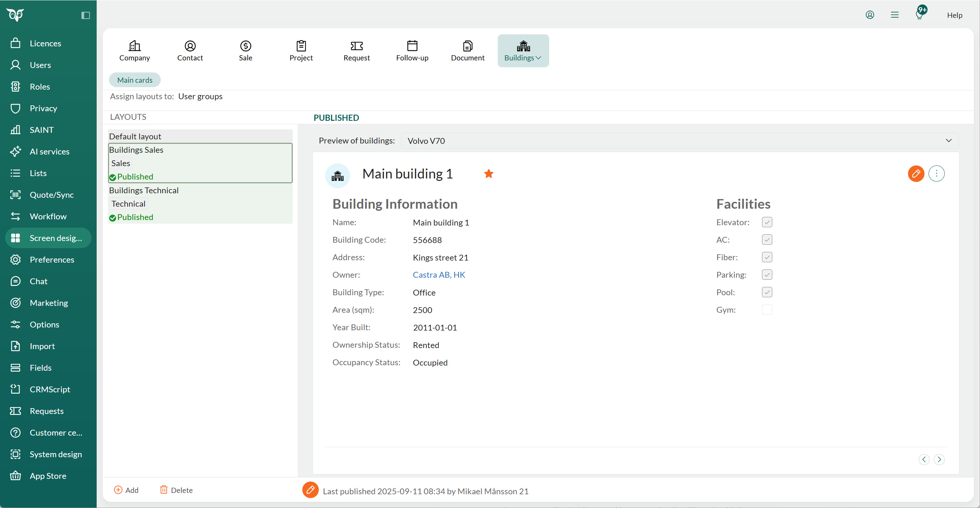980x508 pixels.
Task: Toggle the Gym checkbox
Action: pos(766,310)
